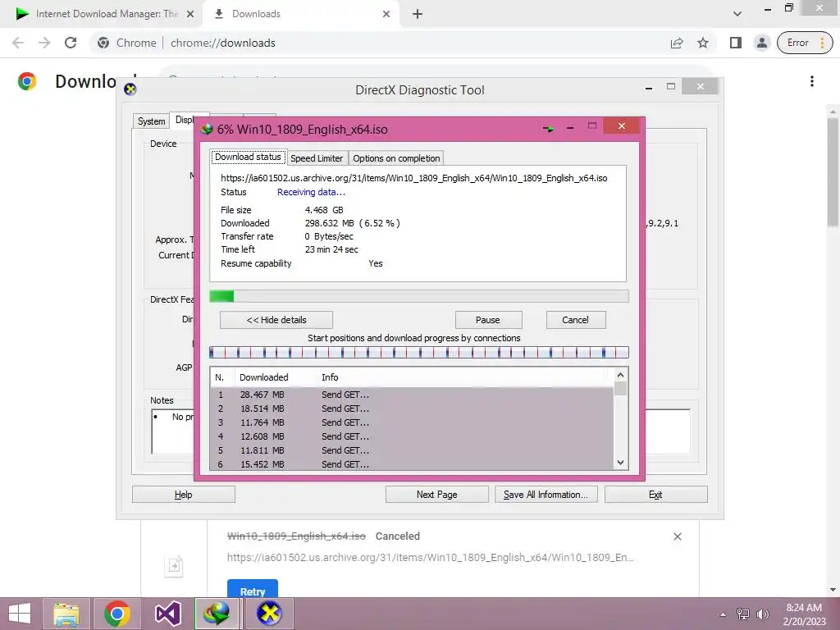
Task: Click the Info column header
Action: point(330,377)
